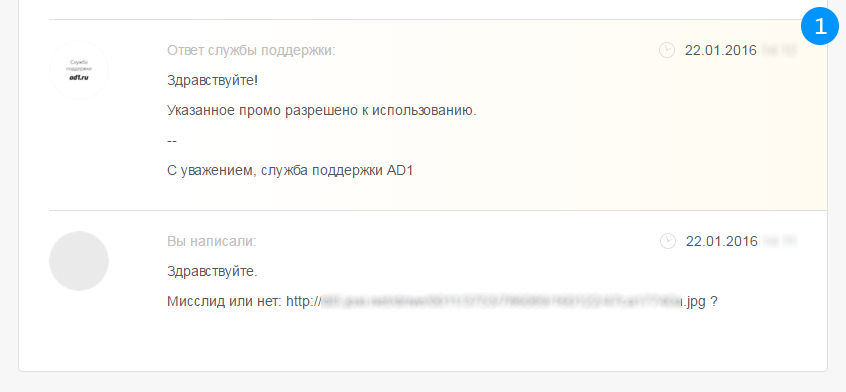
Task: Click the 'Вы написали:' header
Action: coord(212,242)
